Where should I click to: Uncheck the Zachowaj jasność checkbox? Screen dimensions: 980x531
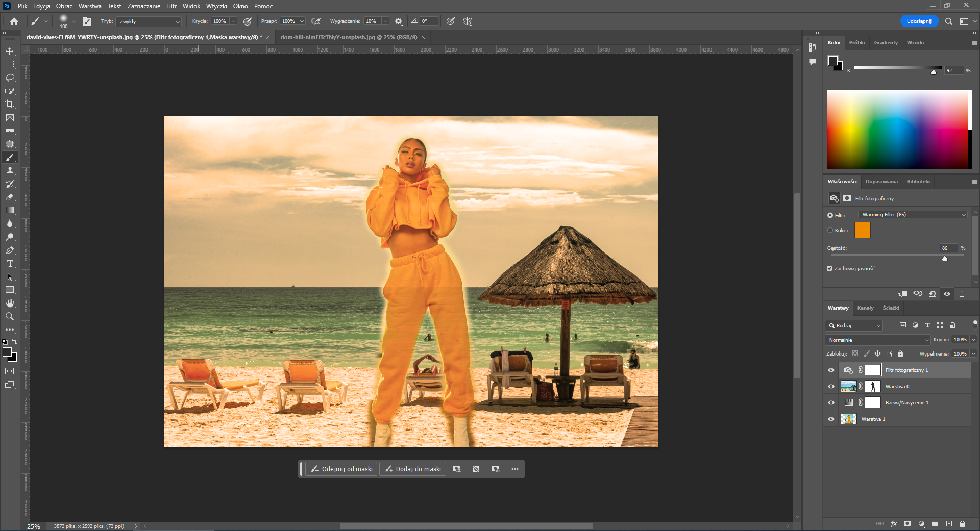coord(829,268)
